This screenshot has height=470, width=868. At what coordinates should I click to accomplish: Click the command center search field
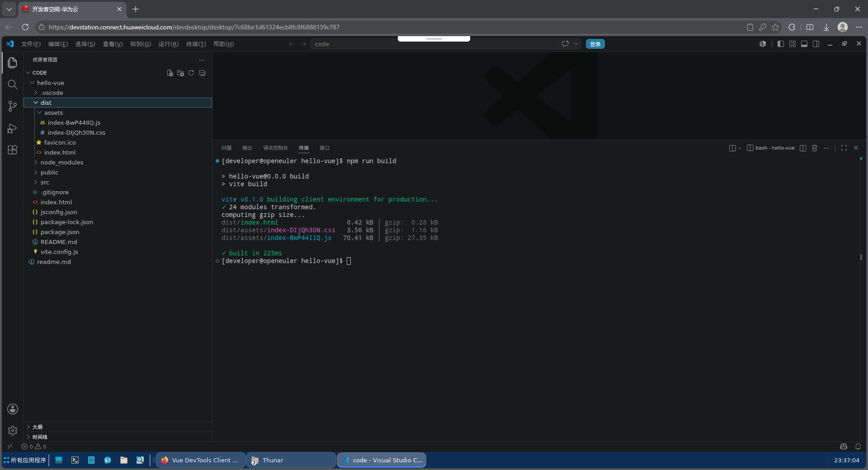point(435,44)
